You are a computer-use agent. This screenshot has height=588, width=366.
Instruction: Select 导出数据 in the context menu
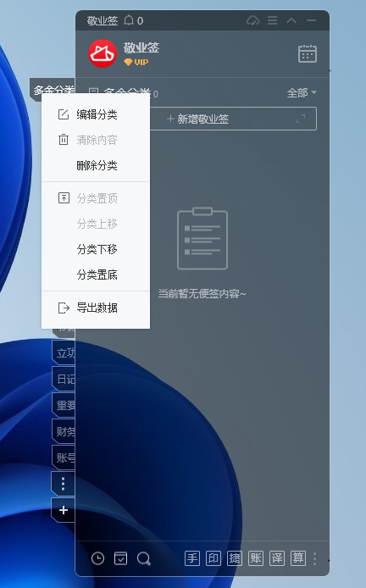pos(96,308)
